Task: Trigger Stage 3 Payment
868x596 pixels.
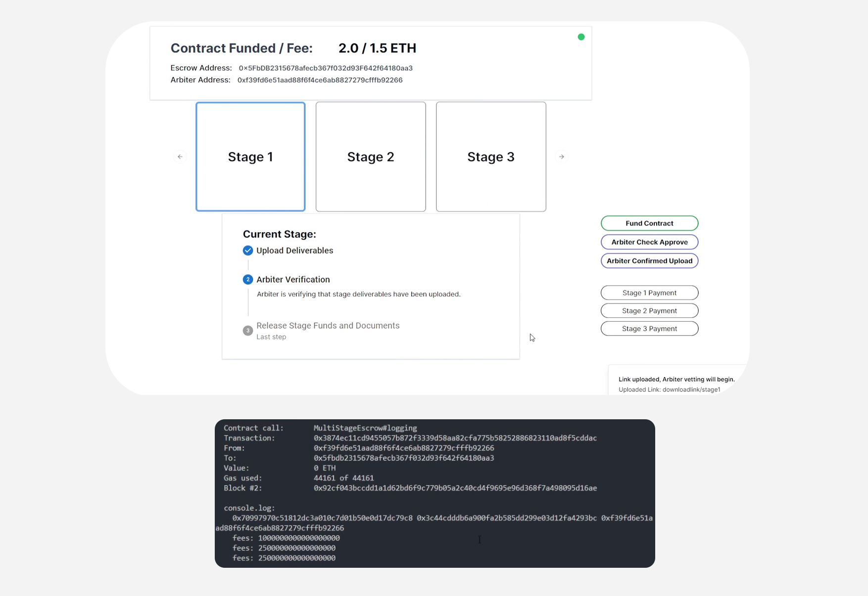Action: tap(649, 329)
